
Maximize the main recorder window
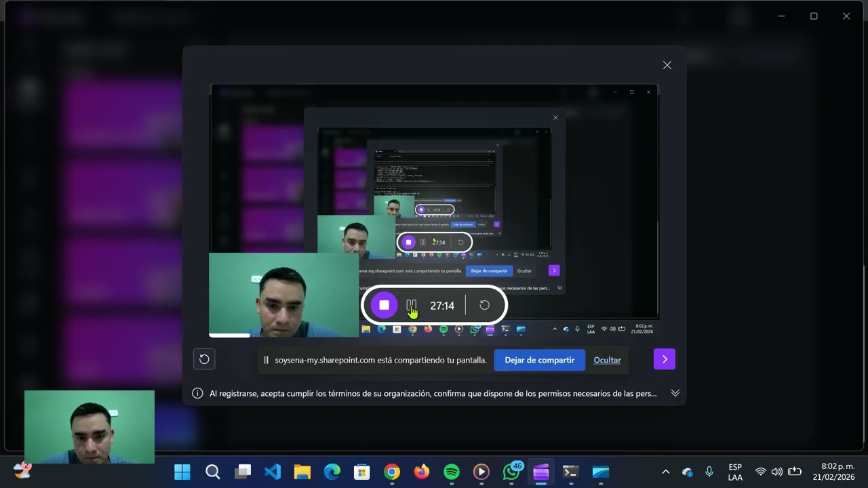pos(814,16)
